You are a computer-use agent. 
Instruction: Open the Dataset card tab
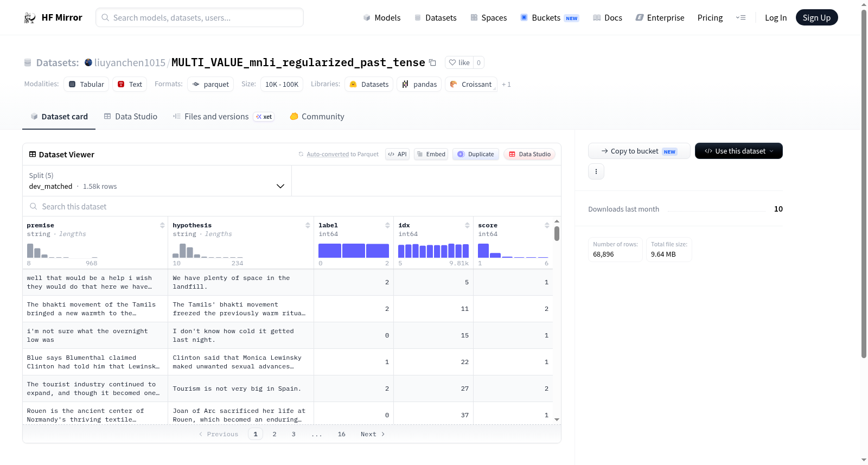[x=59, y=117]
